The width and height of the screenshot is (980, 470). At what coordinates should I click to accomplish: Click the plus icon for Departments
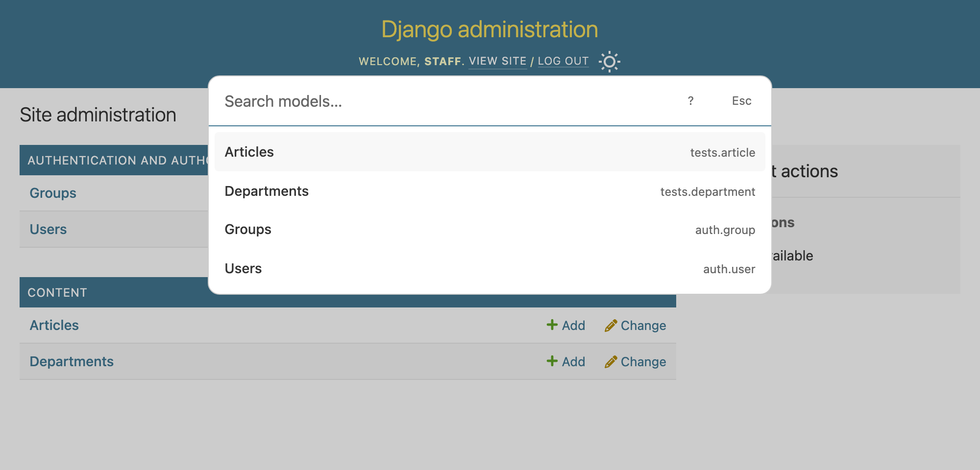552,361
